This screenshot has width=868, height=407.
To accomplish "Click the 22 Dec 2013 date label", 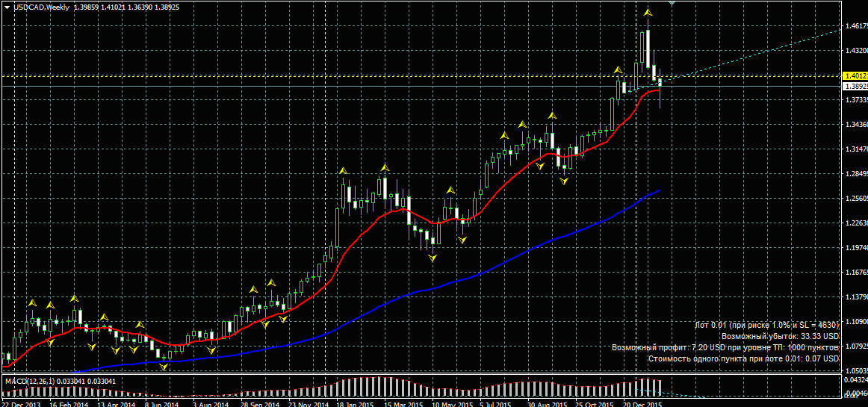I will 20,404.
